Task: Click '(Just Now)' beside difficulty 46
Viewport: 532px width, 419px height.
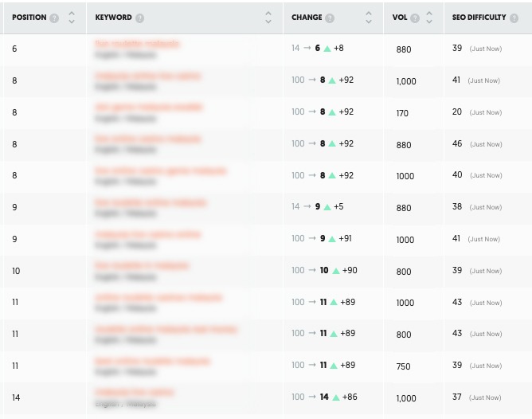Action: pyautogui.click(x=486, y=144)
